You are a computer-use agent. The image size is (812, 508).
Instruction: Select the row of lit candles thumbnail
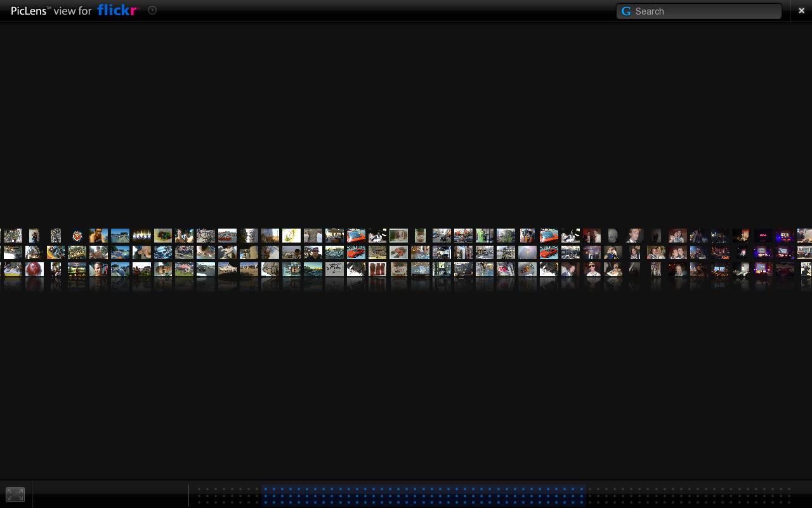click(141, 236)
